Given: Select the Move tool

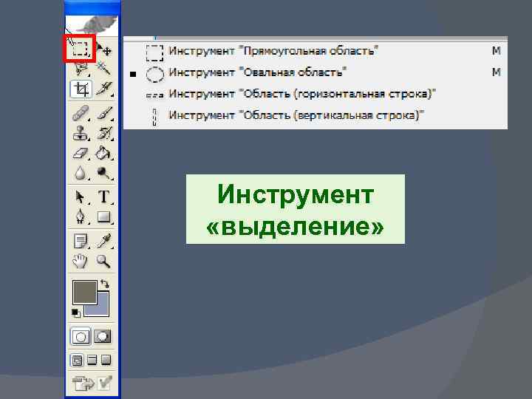Looking at the screenshot, I should 104,50.
